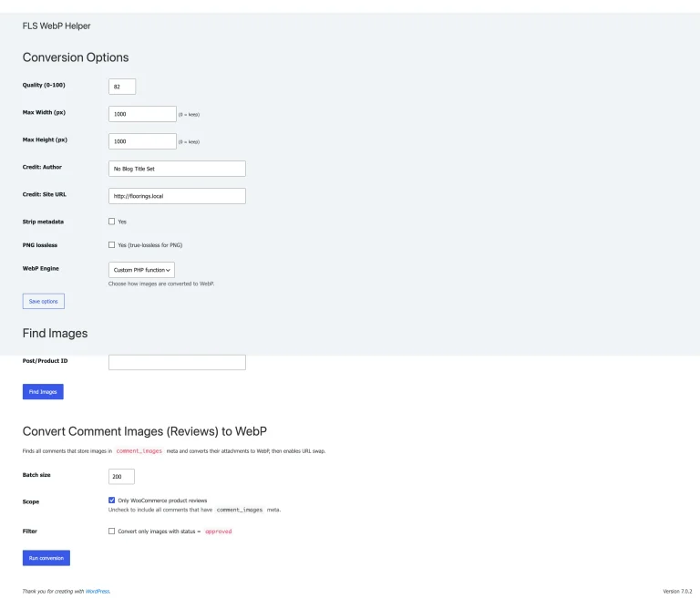Click 'Choose how images are converted' description

[161, 284]
